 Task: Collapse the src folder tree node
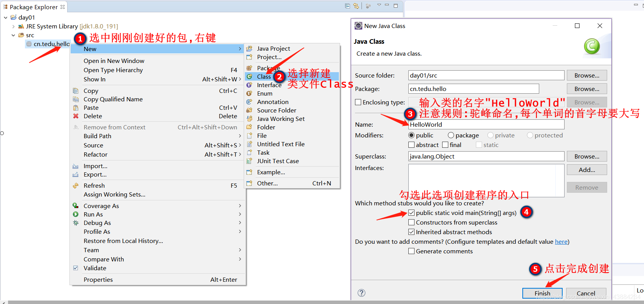[13, 35]
